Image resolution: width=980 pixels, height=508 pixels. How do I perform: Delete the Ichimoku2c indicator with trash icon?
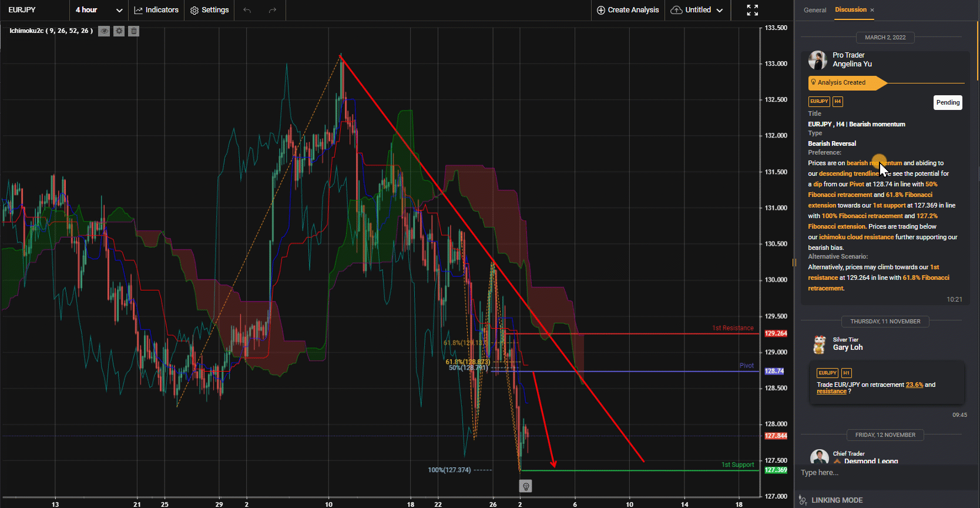(134, 31)
